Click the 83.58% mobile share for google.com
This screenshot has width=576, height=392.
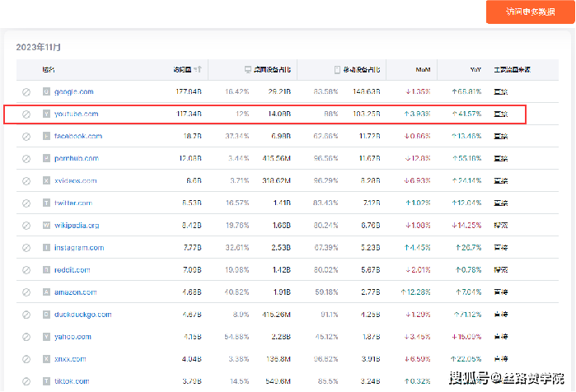pyautogui.click(x=325, y=91)
